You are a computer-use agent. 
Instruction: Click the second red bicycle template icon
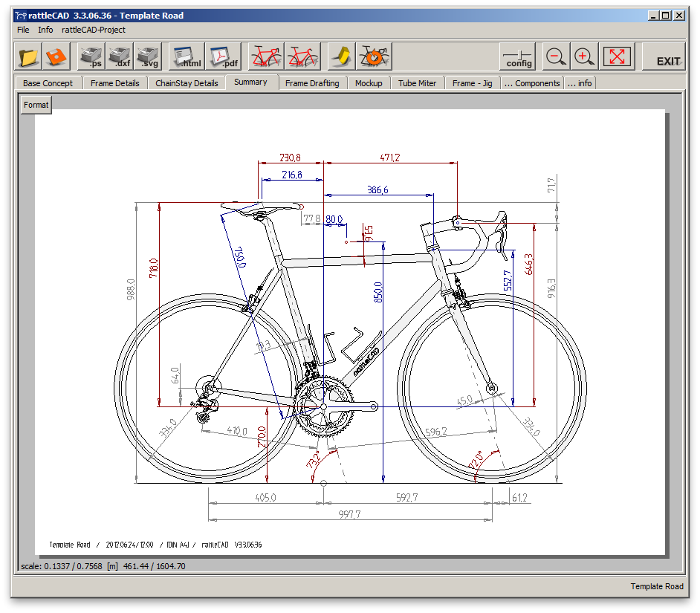click(302, 56)
